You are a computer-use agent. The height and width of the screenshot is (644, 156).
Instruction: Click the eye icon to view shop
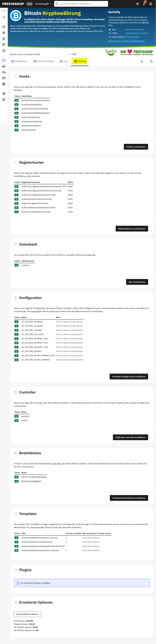coord(137,4)
